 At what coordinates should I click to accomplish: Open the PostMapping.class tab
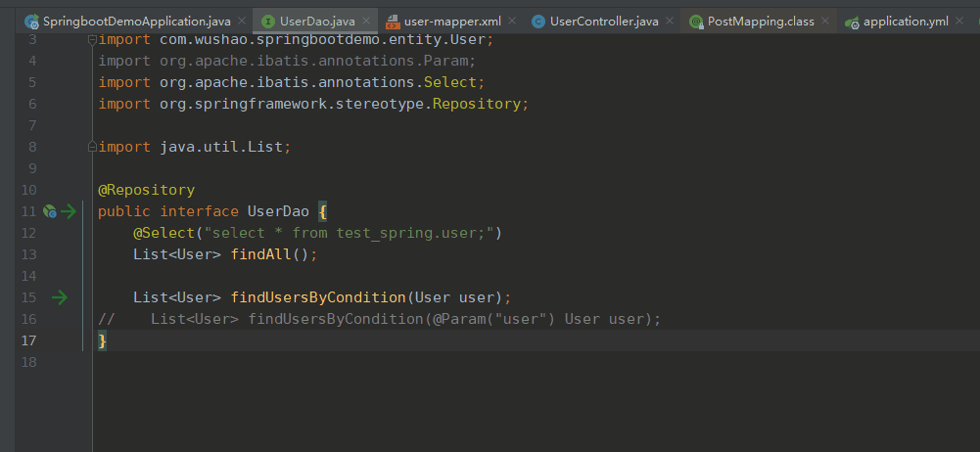[x=760, y=22]
